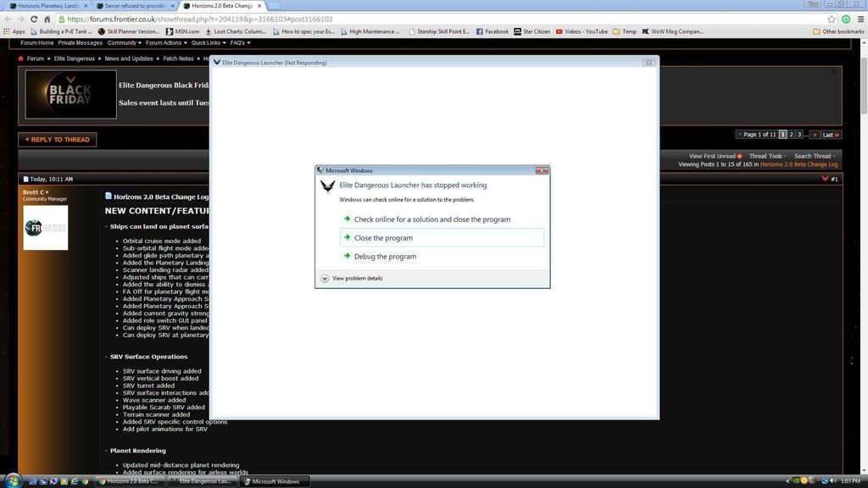Image resolution: width=868 pixels, height=488 pixels.
Task: Open the Temp bookmarks folder
Action: click(x=625, y=31)
